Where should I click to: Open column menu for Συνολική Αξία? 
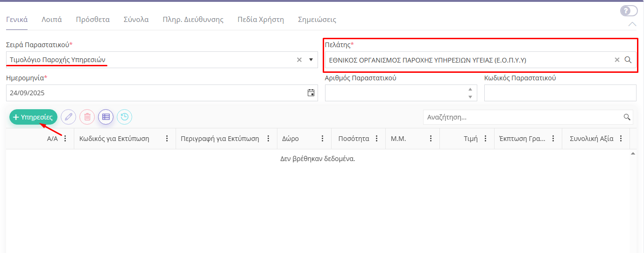click(x=621, y=139)
